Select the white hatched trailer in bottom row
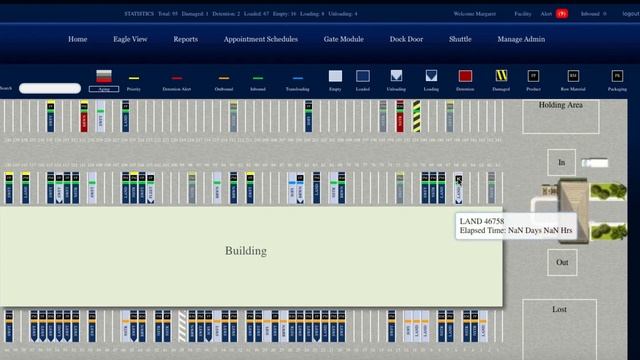The height and width of the screenshot is (360, 640). coord(182,327)
